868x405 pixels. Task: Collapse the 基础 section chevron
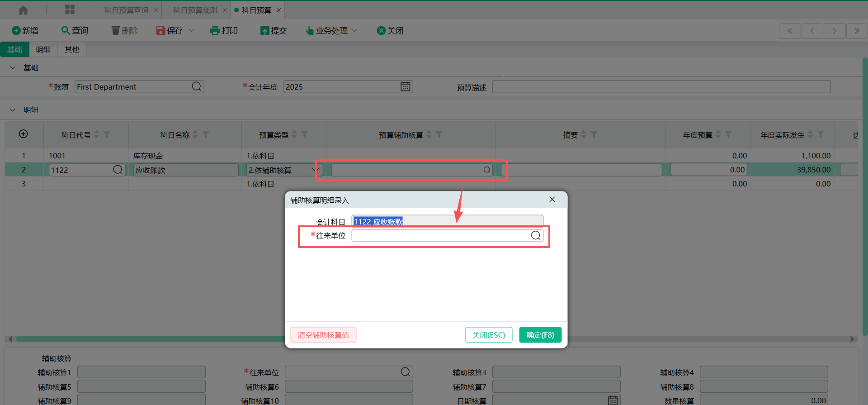coord(13,67)
